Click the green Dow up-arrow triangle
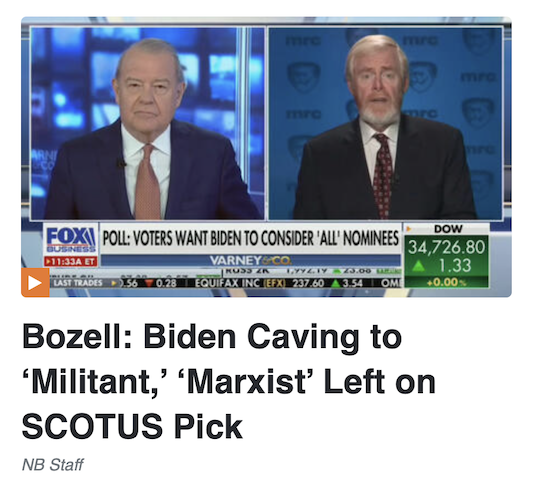This screenshot has height=497, width=535. point(418,266)
